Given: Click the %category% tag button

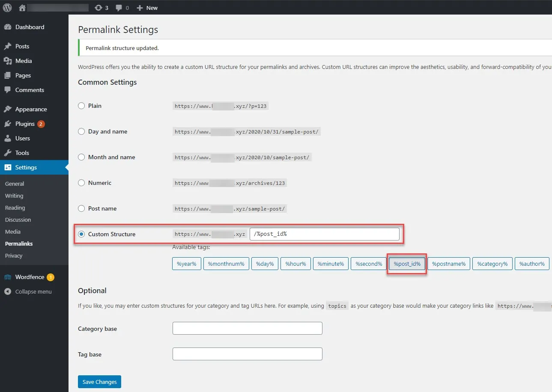Looking at the screenshot, I should (x=492, y=264).
